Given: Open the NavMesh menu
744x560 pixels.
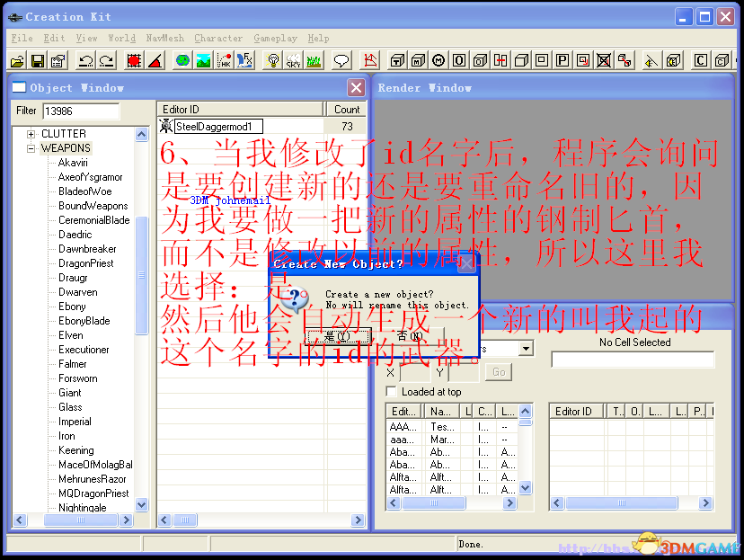Looking at the screenshot, I should [165, 38].
